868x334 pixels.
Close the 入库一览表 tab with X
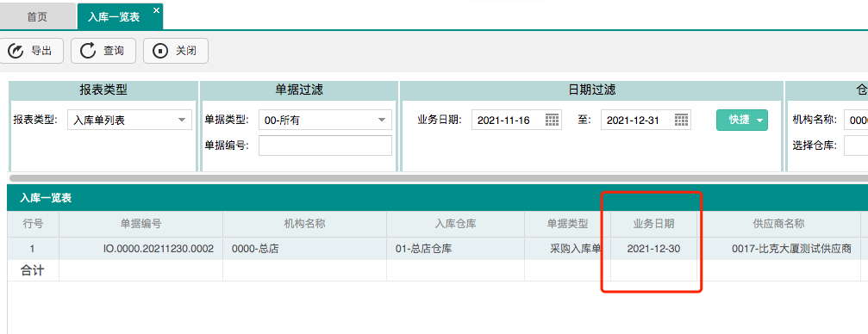(x=156, y=10)
